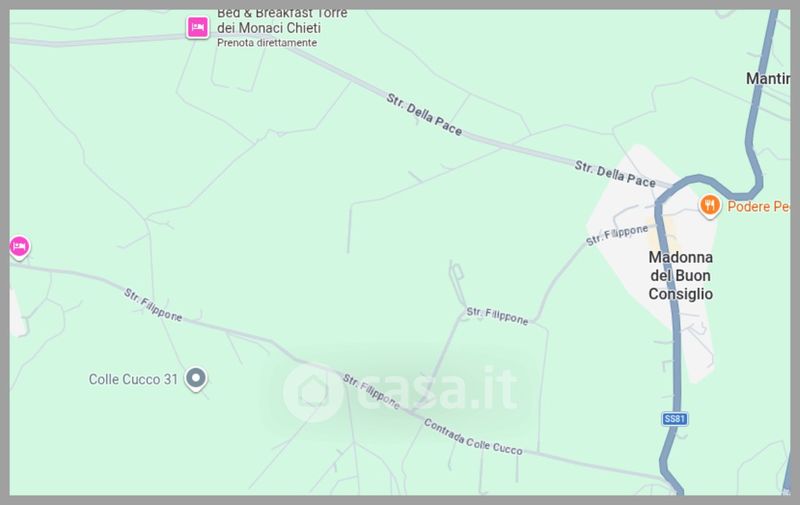
Task: Click the Podere restaurant name label
Action: (x=758, y=207)
